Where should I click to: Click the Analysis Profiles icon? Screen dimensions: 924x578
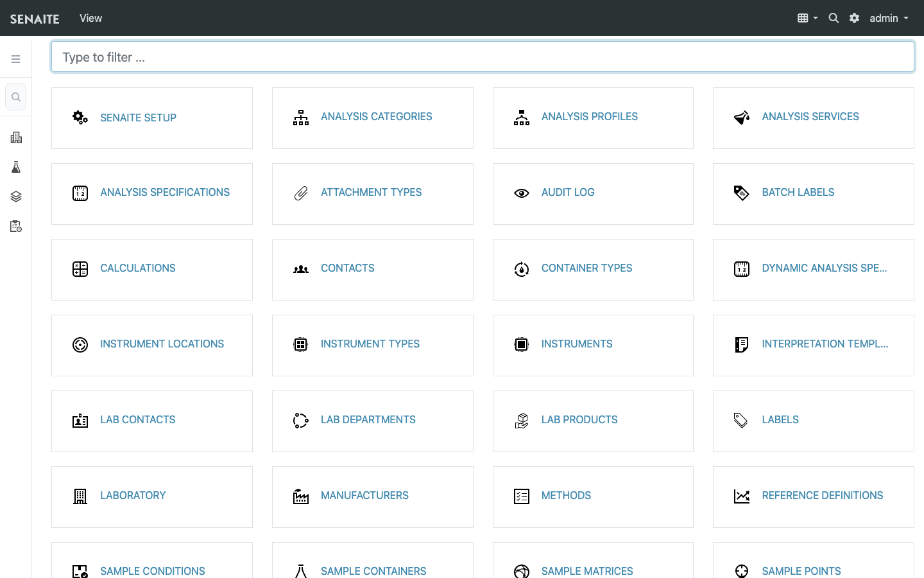click(x=522, y=118)
